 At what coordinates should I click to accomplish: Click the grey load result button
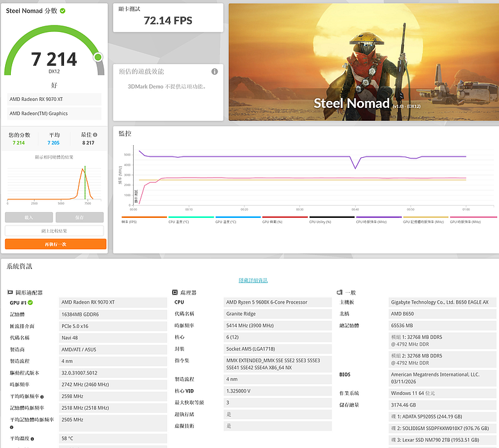[x=29, y=217]
